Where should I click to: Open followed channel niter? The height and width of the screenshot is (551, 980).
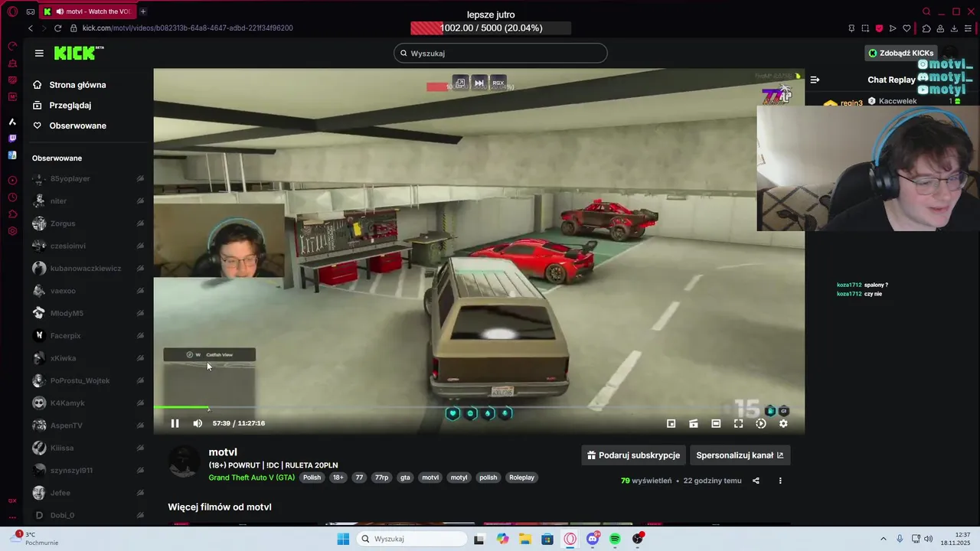[88, 201]
